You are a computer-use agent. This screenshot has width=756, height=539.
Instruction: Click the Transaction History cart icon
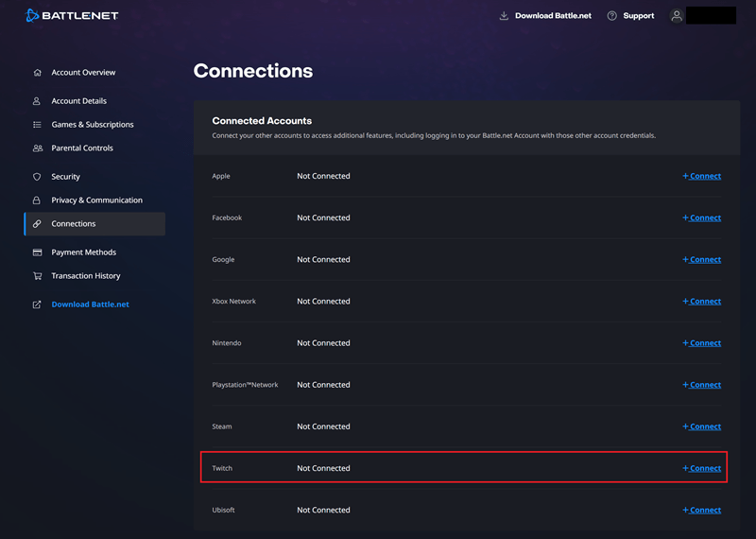point(37,276)
